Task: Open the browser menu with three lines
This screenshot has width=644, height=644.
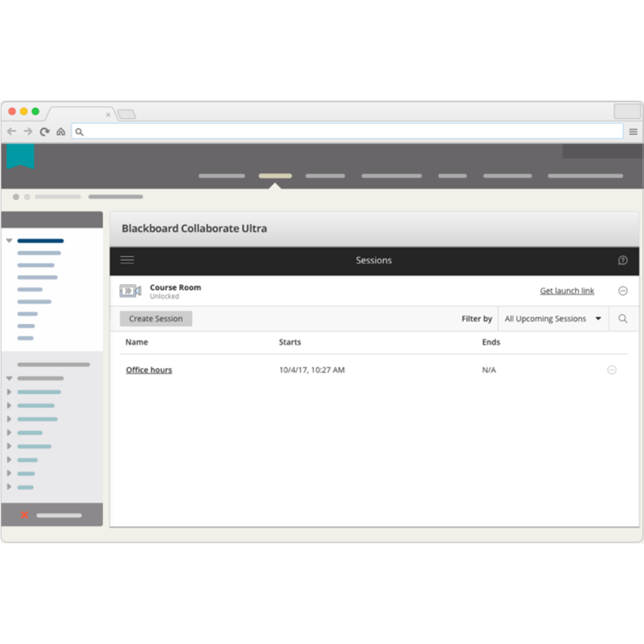Action: (633, 131)
